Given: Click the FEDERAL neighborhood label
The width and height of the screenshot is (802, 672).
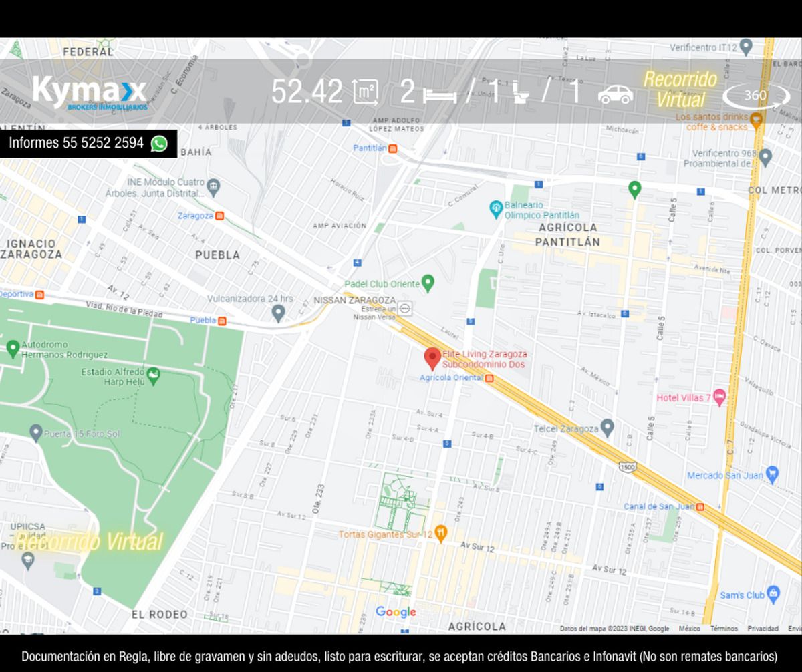Looking at the screenshot, I should tap(88, 51).
